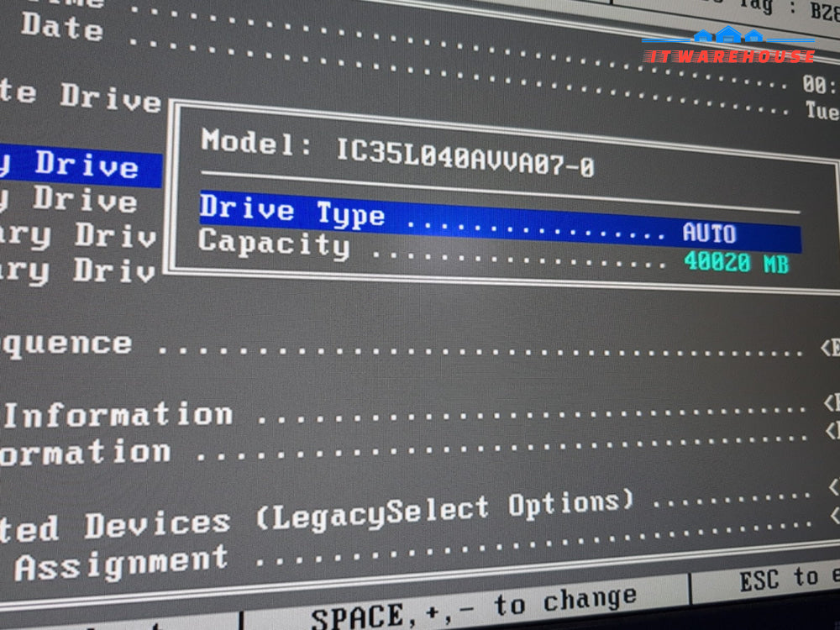Viewport: 840px width, 630px height.
Task: Open the Boot Sequence entry
Action: tap(66, 344)
